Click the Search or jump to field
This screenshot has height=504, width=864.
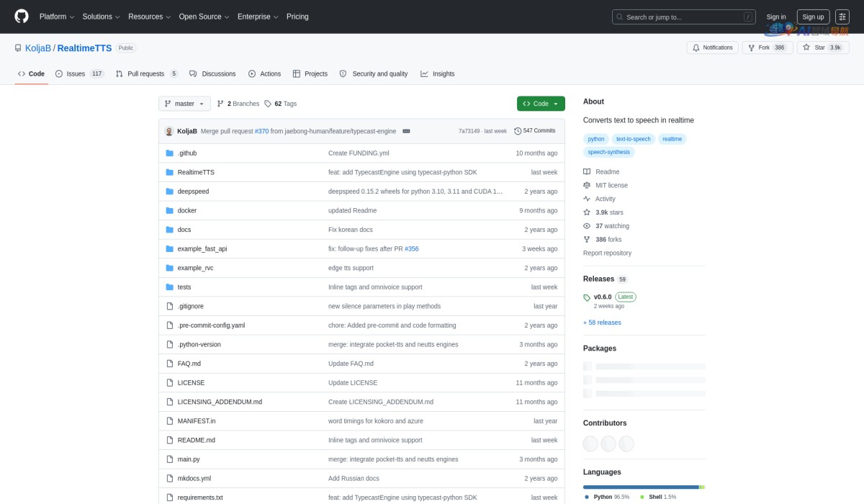683,17
